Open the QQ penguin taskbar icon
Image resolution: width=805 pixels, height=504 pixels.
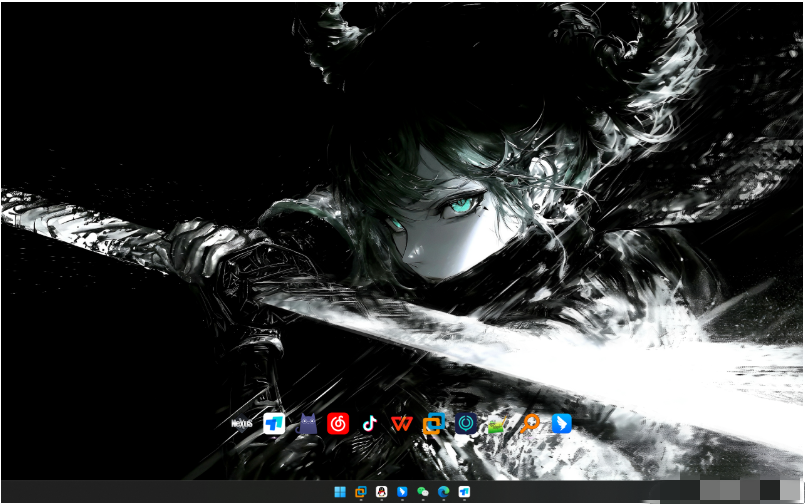(x=381, y=492)
